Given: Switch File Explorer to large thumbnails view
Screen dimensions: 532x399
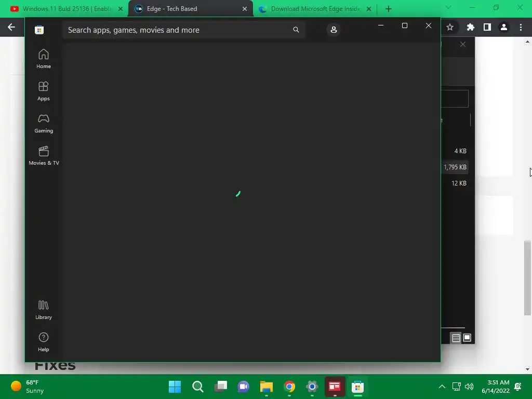Looking at the screenshot, I should tap(467, 338).
